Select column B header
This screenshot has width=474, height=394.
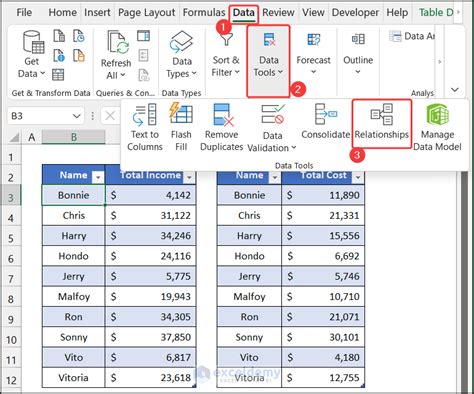click(73, 137)
